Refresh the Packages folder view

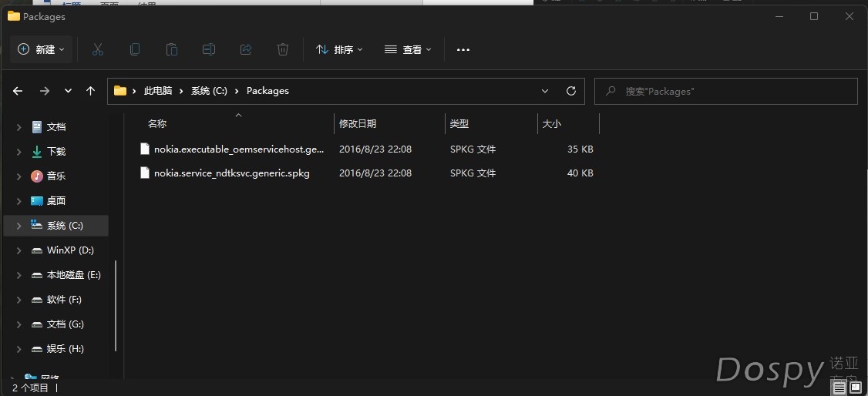pos(571,91)
